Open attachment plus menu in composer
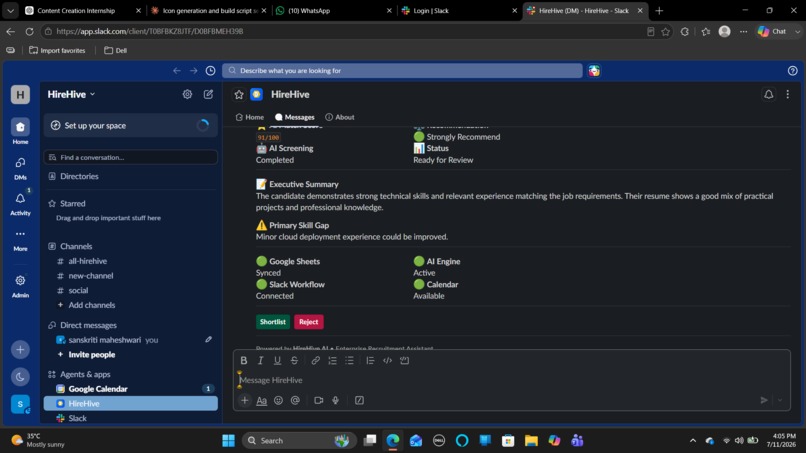The image size is (806, 453). 245,400
